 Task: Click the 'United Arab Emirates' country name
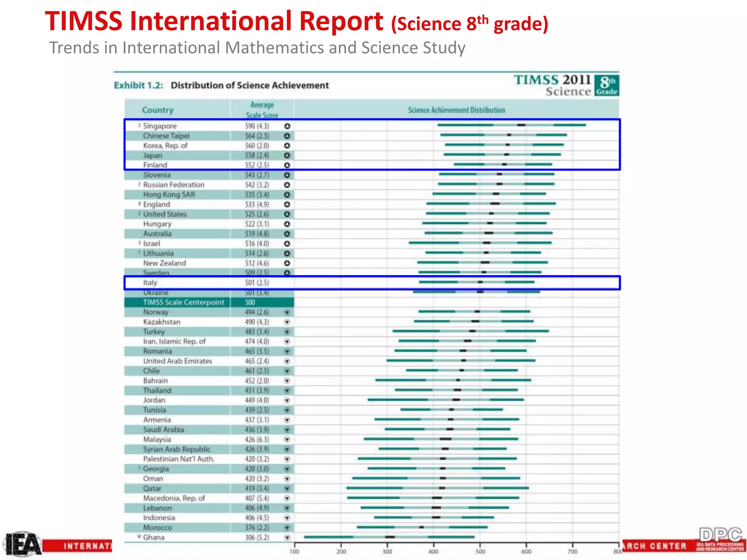(x=178, y=361)
